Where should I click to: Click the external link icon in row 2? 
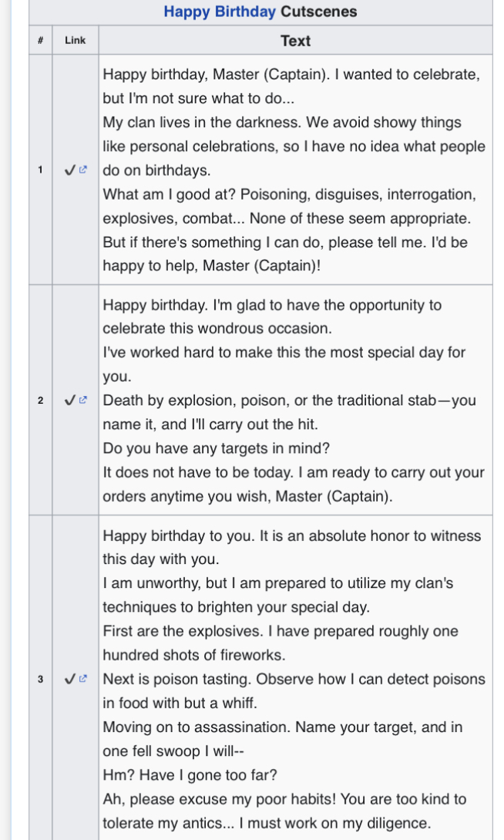tap(83, 401)
